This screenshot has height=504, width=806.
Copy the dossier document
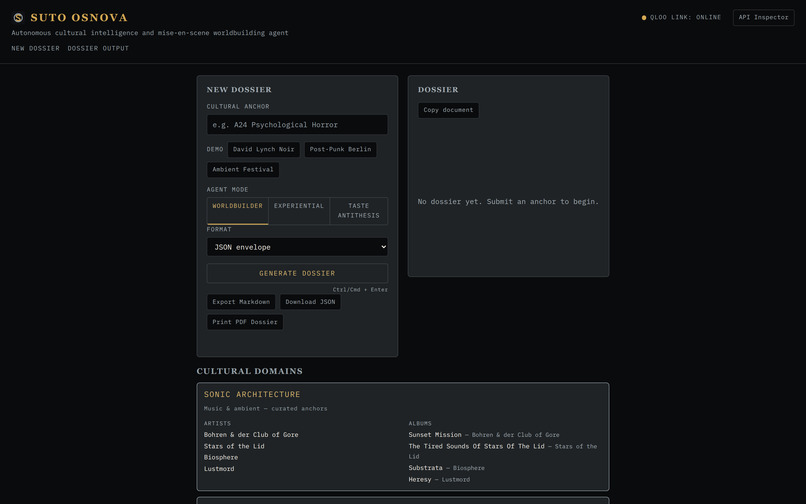(448, 110)
